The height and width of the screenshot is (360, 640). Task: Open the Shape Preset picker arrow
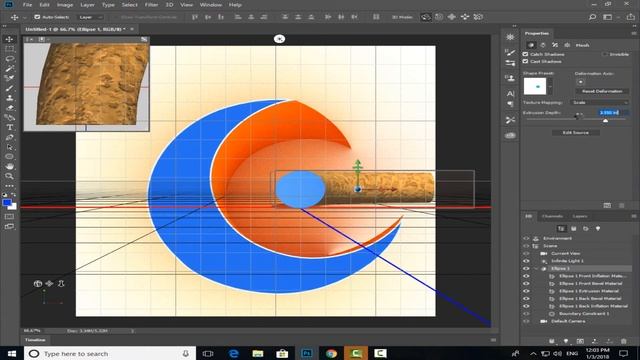(x=550, y=87)
